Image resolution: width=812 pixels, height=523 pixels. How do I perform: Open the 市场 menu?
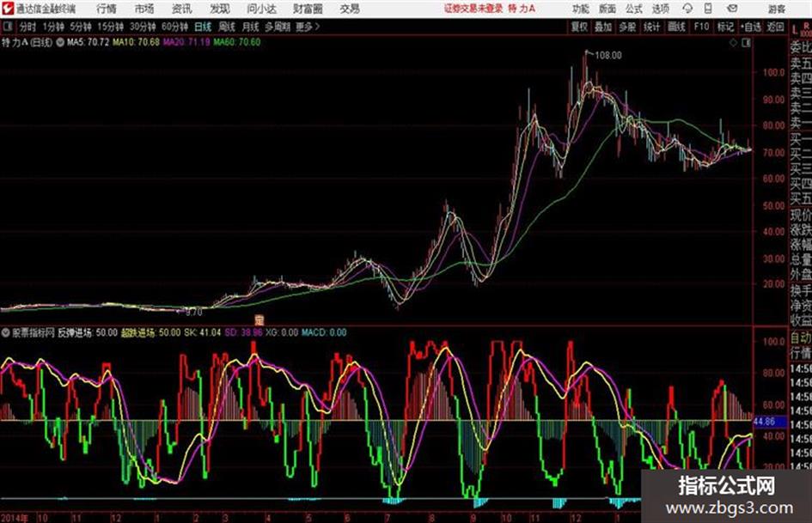tap(144, 9)
